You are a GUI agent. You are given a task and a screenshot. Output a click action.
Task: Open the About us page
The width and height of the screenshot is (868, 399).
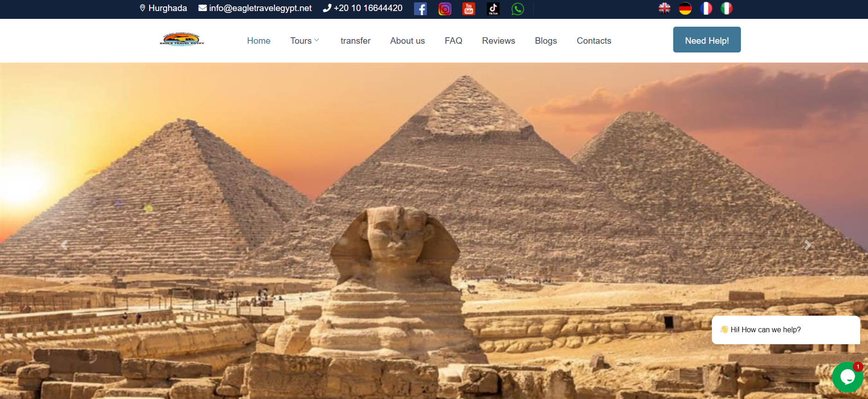click(x=408, y=40)
